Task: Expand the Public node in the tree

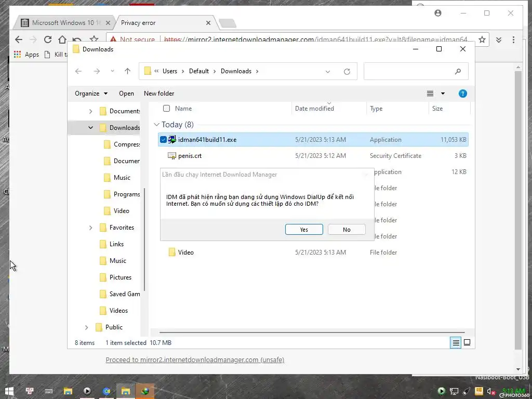Action: tap(87, 327)
